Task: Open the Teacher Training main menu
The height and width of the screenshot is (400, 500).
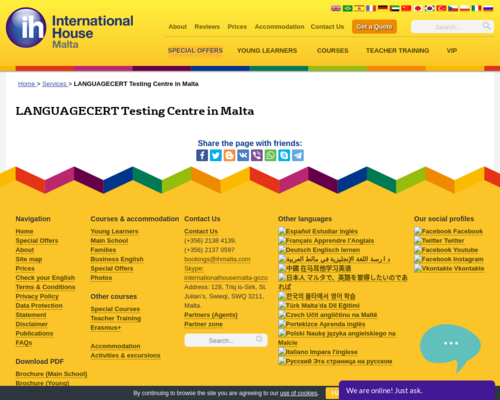Action: 397,51
